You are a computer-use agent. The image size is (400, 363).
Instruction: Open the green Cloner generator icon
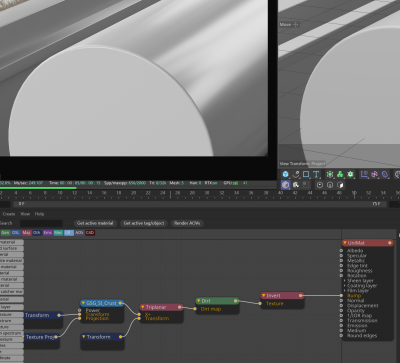coord(340,174)
